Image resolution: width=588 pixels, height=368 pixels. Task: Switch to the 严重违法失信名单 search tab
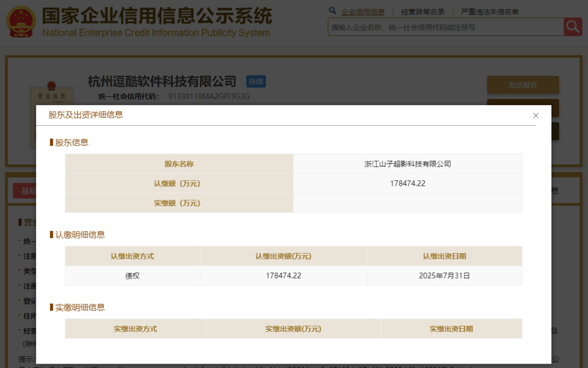click(x=491, y=11)
